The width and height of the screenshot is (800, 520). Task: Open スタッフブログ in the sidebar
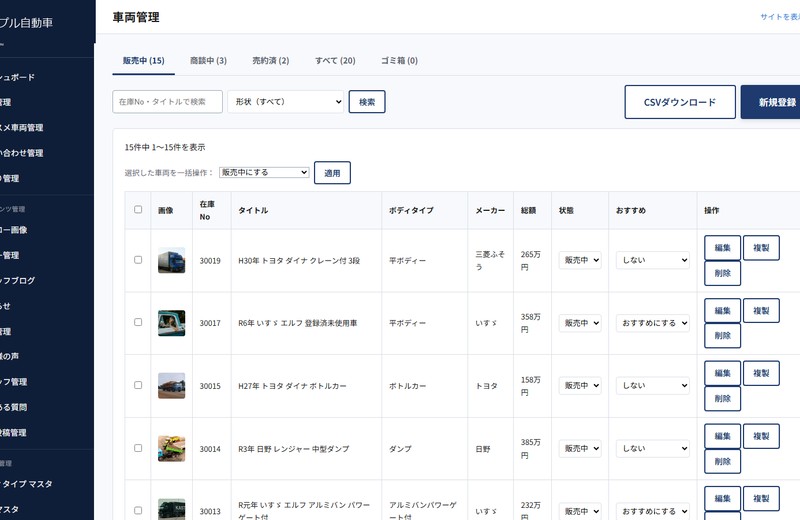tap(17, 280)
